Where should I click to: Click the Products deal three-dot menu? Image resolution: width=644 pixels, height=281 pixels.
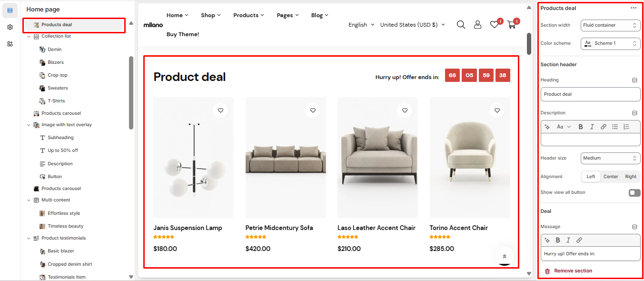pyautogui.click(x=634, y=8)
